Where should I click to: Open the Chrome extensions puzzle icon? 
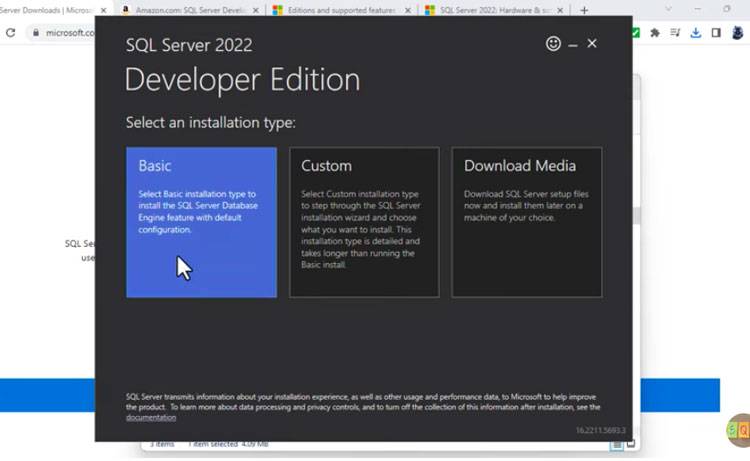tap(655, 32)
